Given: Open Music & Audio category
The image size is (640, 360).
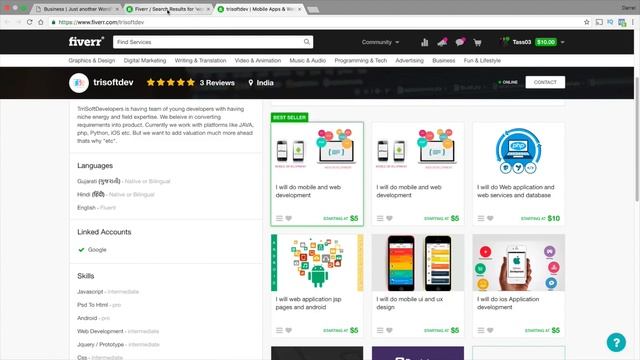Looking at the screenshot, I should click(x=308, y=60).
